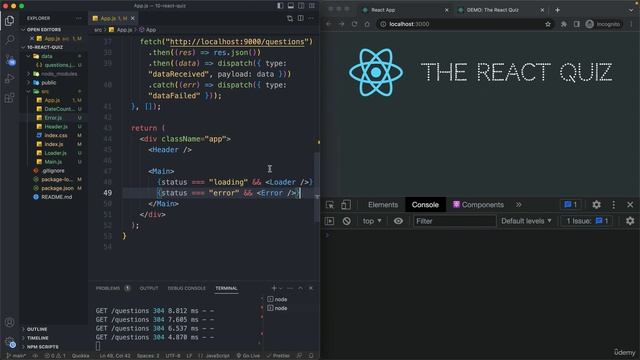Open the Extensions view icon
640x360 pixels.
[9, 98]
